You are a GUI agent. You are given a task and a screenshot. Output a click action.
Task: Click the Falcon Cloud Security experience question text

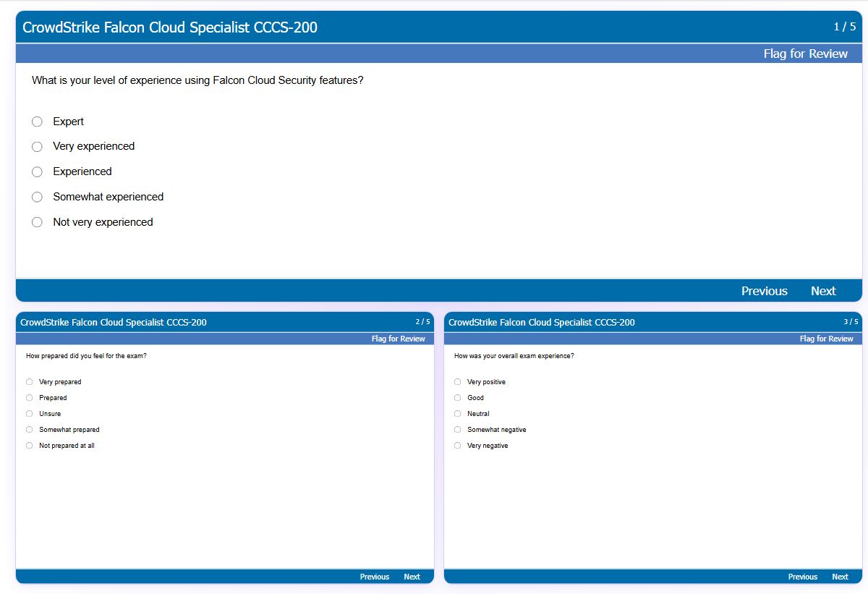point(197,80)
